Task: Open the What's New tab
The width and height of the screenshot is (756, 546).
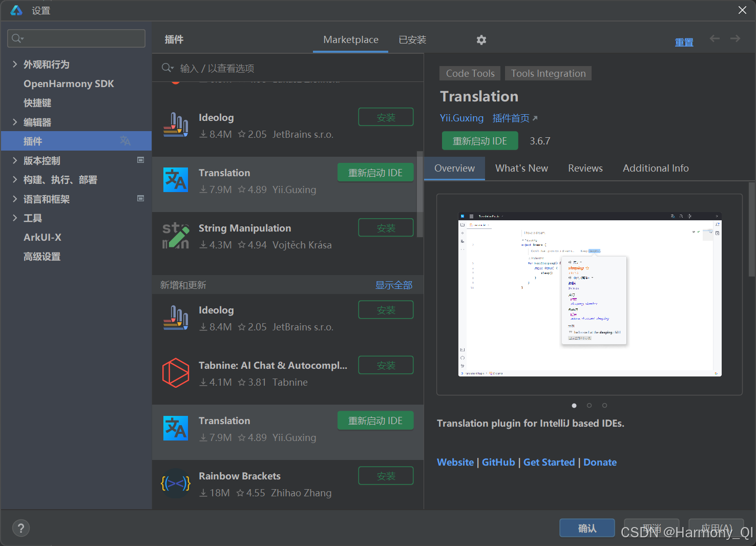Action: click(521, 168)
